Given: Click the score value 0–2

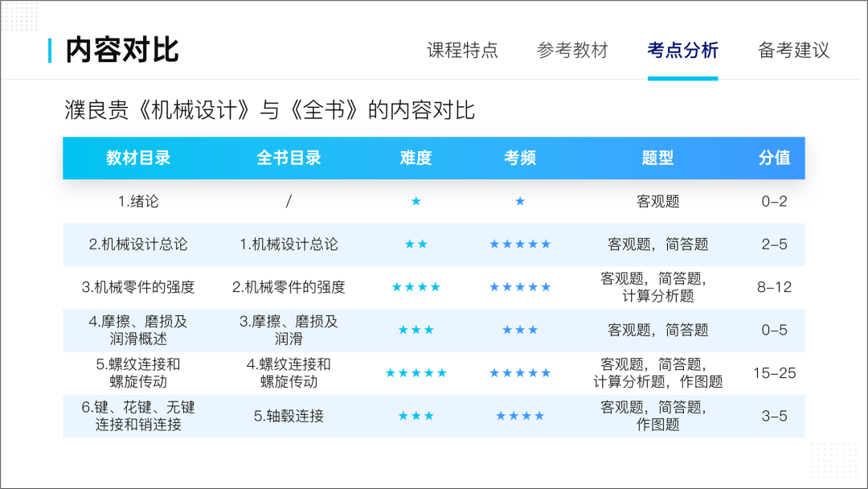Looking at the screenshot, I should [774, 201].
